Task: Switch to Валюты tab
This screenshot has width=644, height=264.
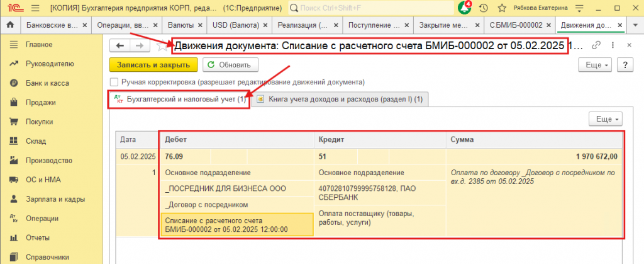Action: click(x=180, y=25)
